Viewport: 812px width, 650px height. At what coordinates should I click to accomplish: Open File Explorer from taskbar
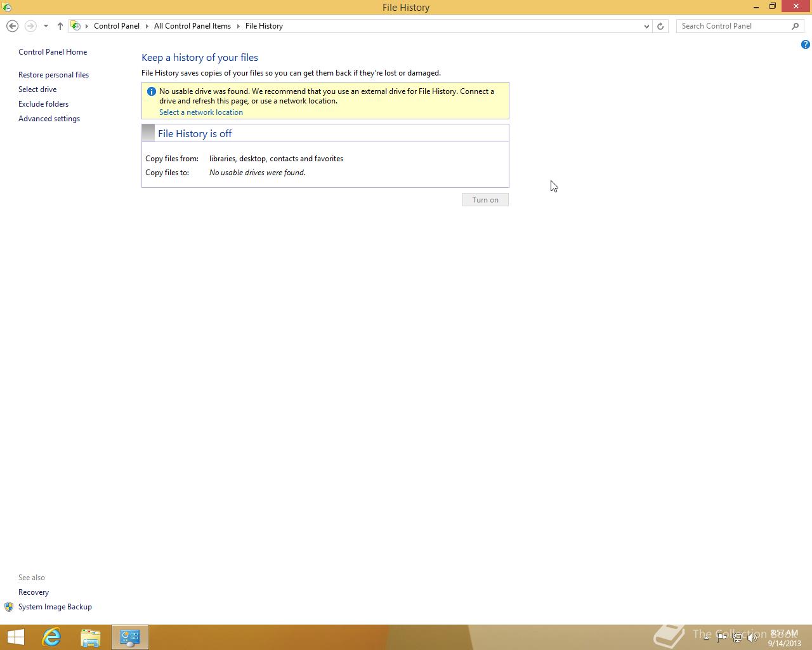tap(91, 637)
